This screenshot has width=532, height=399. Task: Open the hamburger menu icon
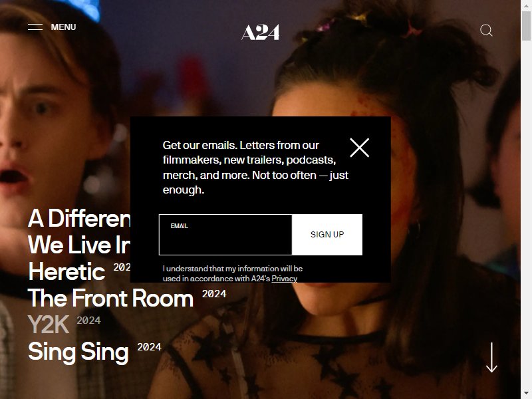pos(35,27)
